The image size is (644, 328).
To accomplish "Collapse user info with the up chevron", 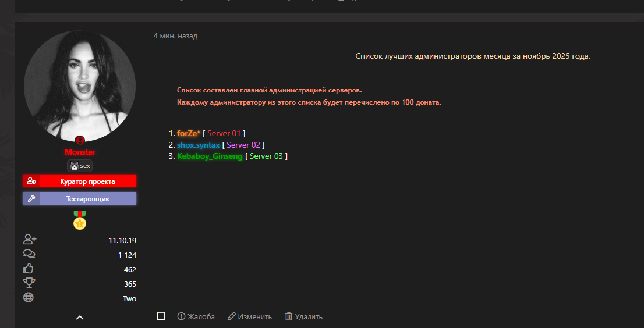I will pos(80,317).
